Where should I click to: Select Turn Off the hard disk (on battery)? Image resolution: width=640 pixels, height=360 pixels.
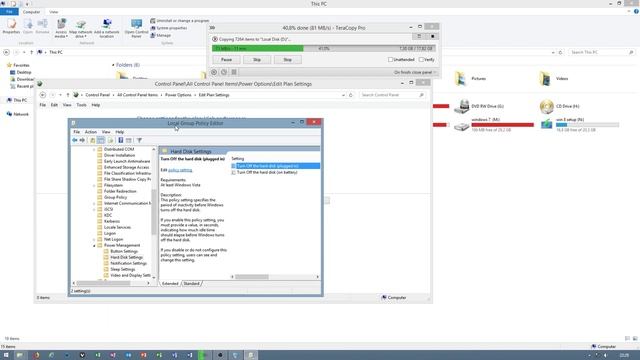click(267, 173)
